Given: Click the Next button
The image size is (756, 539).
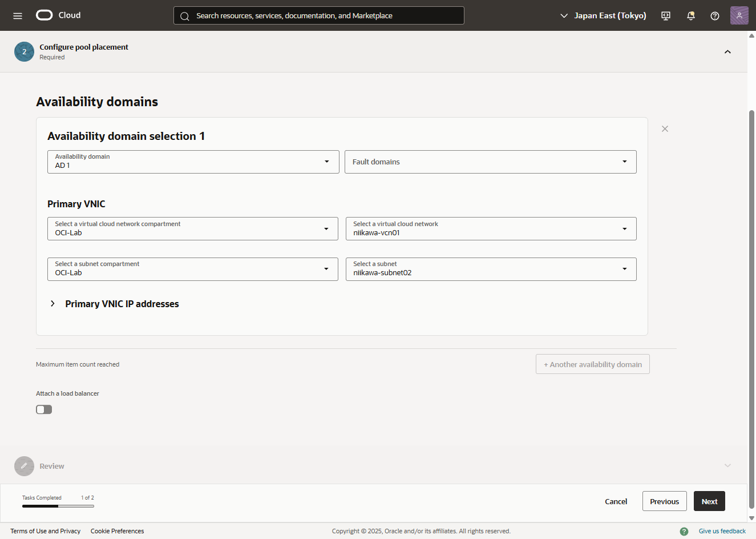Looking at the screenshot, I should [709, 501].
